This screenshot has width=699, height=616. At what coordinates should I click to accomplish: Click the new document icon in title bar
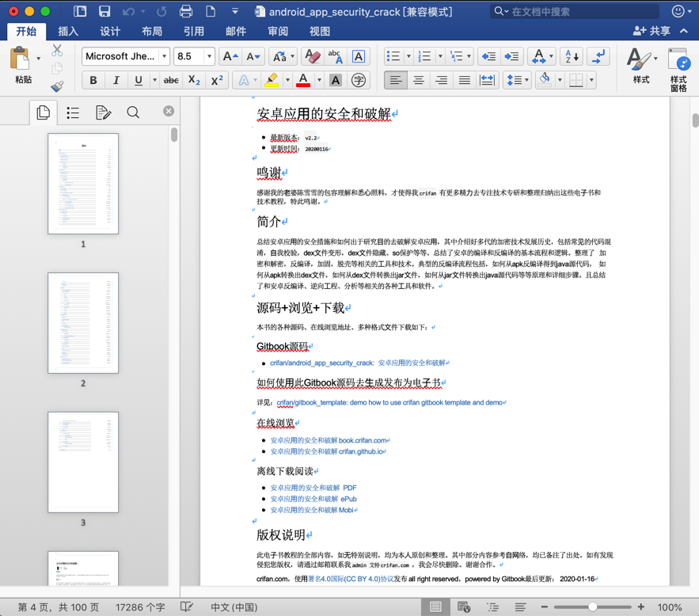[211, 11]
